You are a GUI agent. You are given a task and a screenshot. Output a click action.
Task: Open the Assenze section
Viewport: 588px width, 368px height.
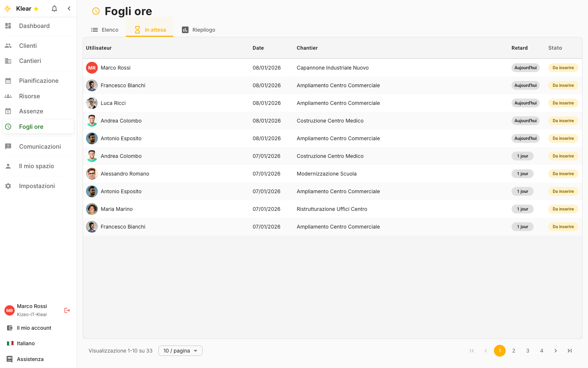point(31,111)
